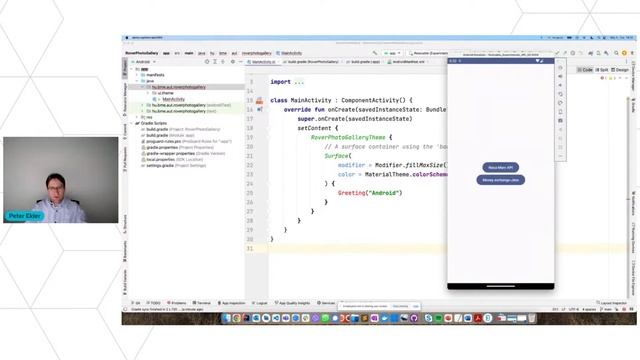The image size is (640, 360).
Task: Collapse the Gradle Scripts node
Action: pos(132,123)
